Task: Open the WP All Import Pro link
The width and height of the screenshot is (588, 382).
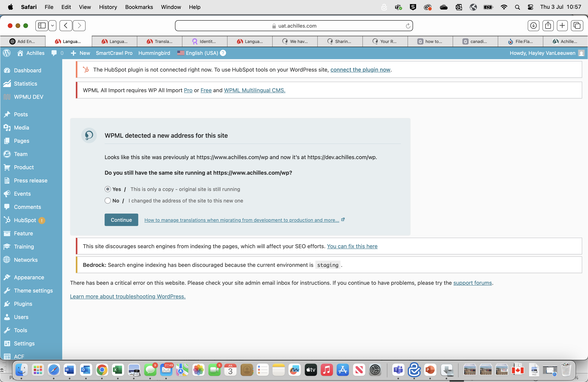Action: [188, 90]
